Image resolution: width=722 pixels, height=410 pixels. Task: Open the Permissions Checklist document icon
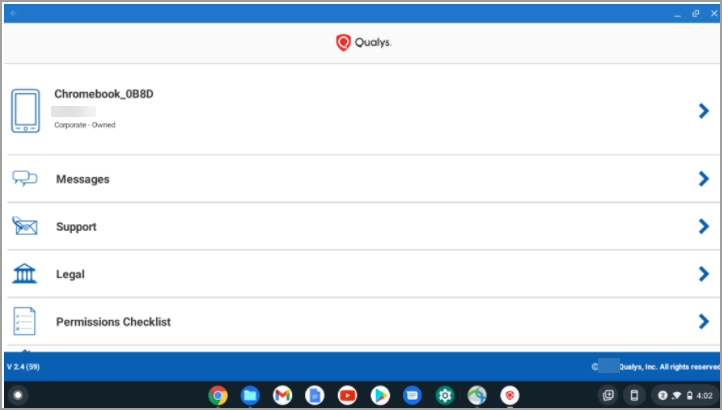pyautogui.click(x=24, y=321)
